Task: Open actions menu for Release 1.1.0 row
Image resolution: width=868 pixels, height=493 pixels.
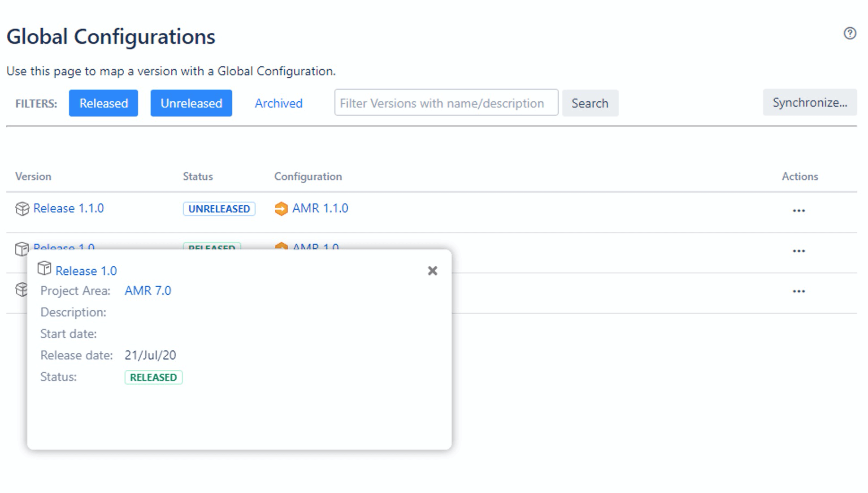Action: 799,211
